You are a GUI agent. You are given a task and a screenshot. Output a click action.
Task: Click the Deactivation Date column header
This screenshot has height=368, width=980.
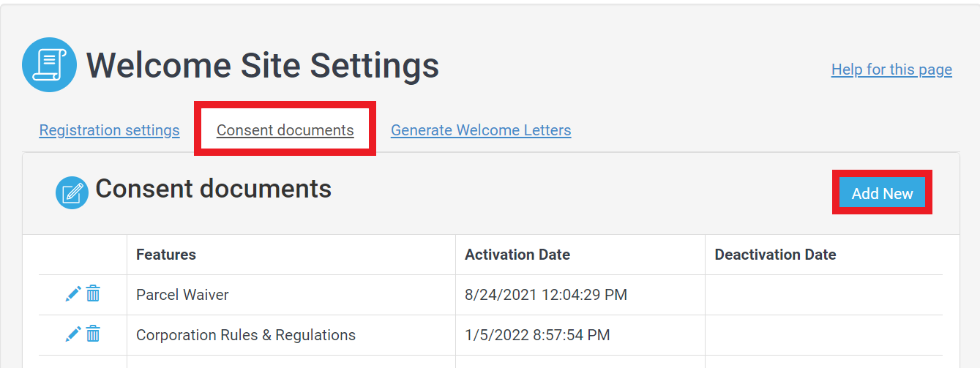pos(775,255)
